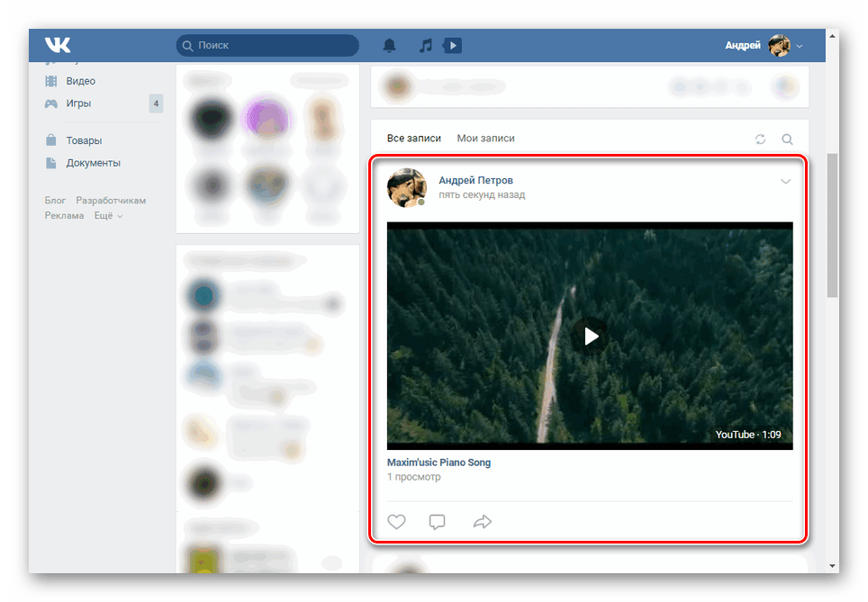Like the post with heart icon
The width and height of the screenshot is (868, 602).
pyautogui.click(x=396, y=521)
